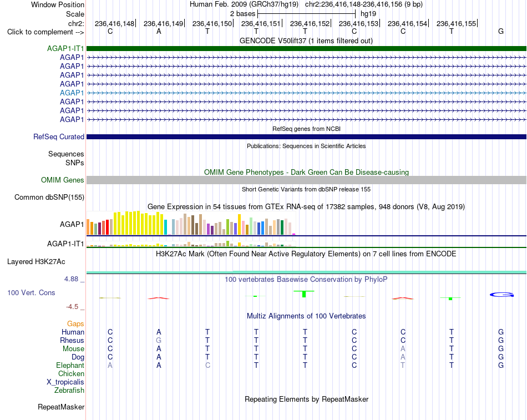Click the Layered H3K27Ac track label
Image resolution: width=527 pixels, height=420 pixels.
coord(36,262)
